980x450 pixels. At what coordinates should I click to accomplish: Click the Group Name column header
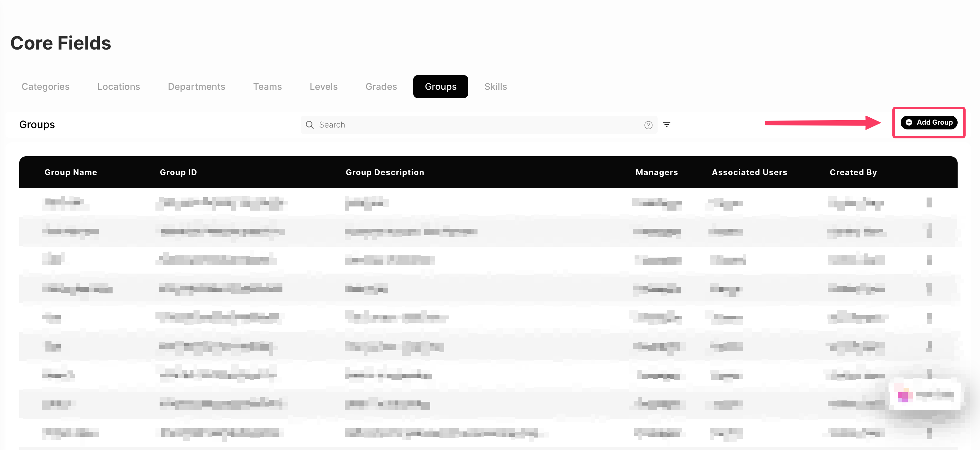tap(71, 172)
